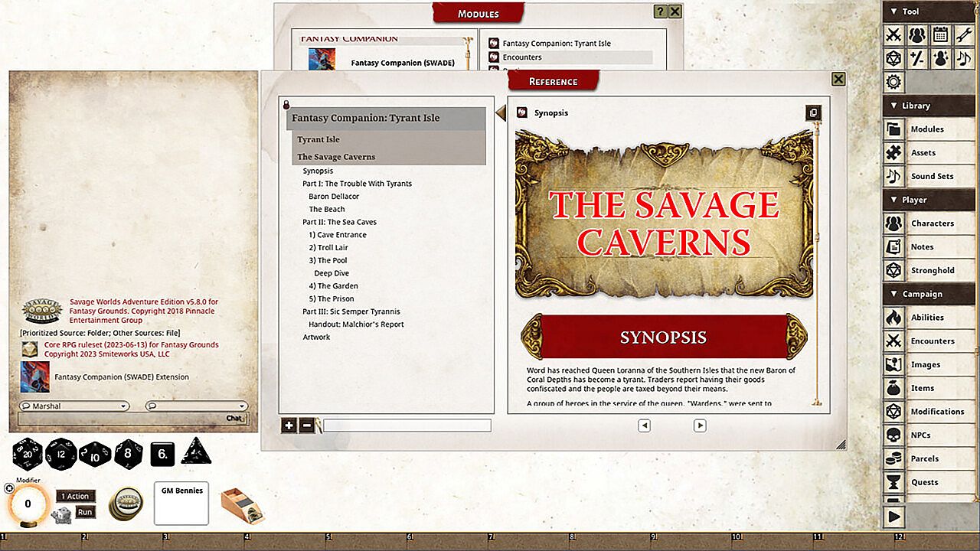Open the polyhedral dice tool icon
980x551 pixels.
pos(893,58)
